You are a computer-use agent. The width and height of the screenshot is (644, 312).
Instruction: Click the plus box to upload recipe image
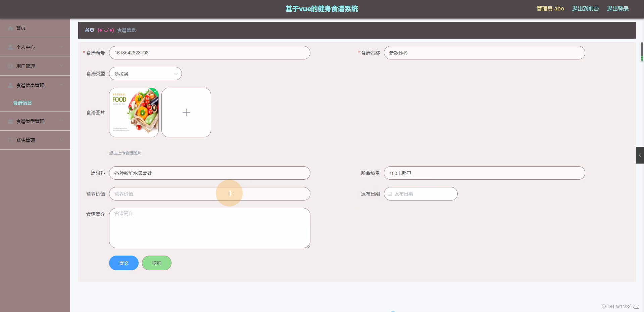click(186, 112)
